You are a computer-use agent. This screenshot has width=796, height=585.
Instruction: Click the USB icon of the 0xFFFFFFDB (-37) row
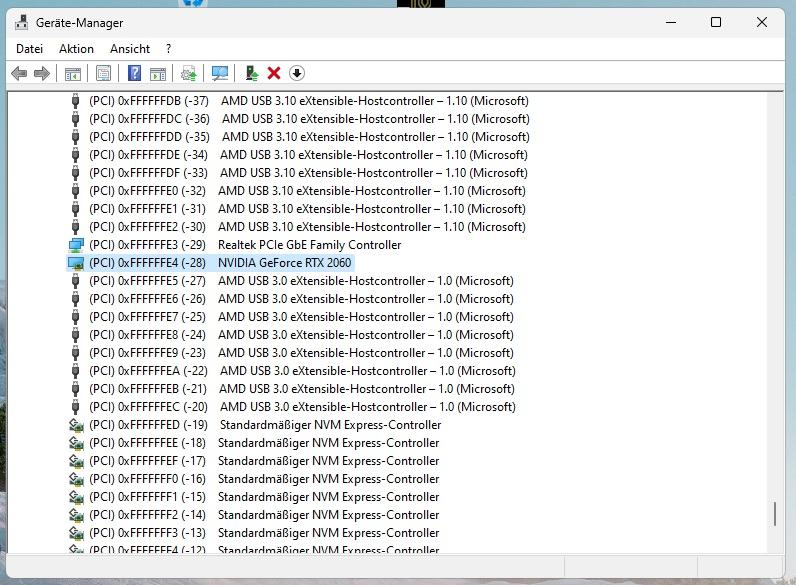point(76,101)
